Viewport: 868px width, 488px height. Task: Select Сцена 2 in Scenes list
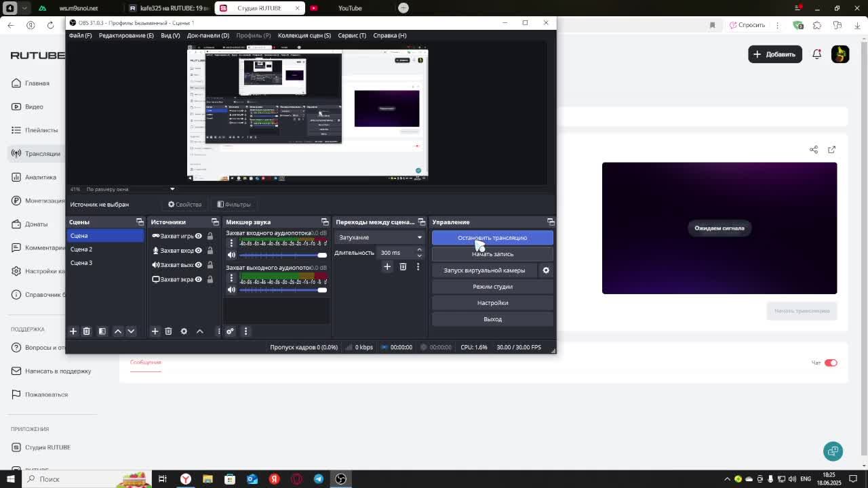point(105,249)
